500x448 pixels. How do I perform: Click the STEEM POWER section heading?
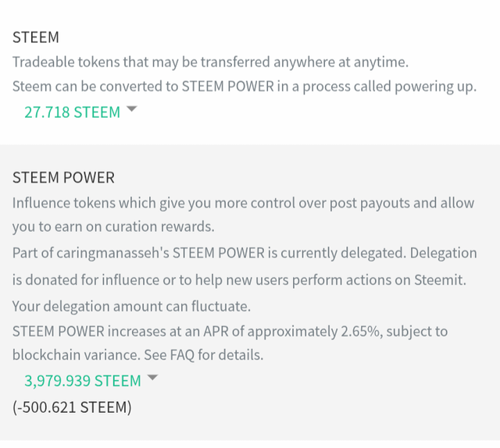click(x=63, y=178)
